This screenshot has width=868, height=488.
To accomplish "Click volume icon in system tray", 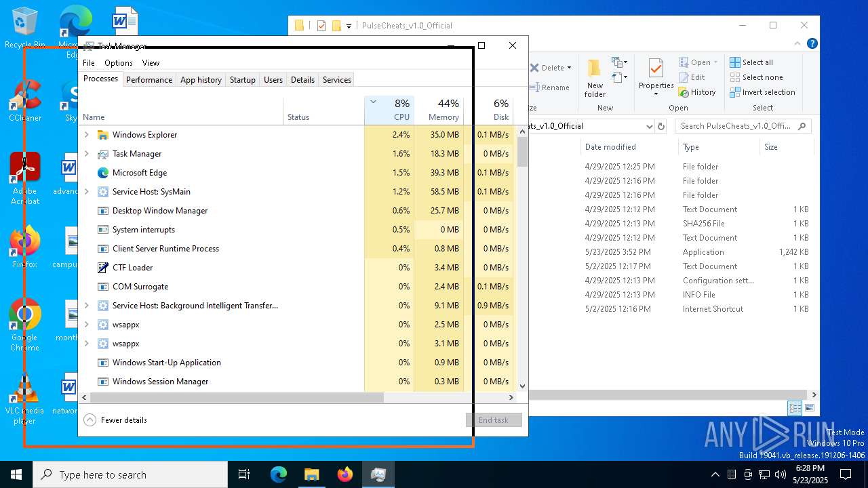I will (x=781, y=474).
